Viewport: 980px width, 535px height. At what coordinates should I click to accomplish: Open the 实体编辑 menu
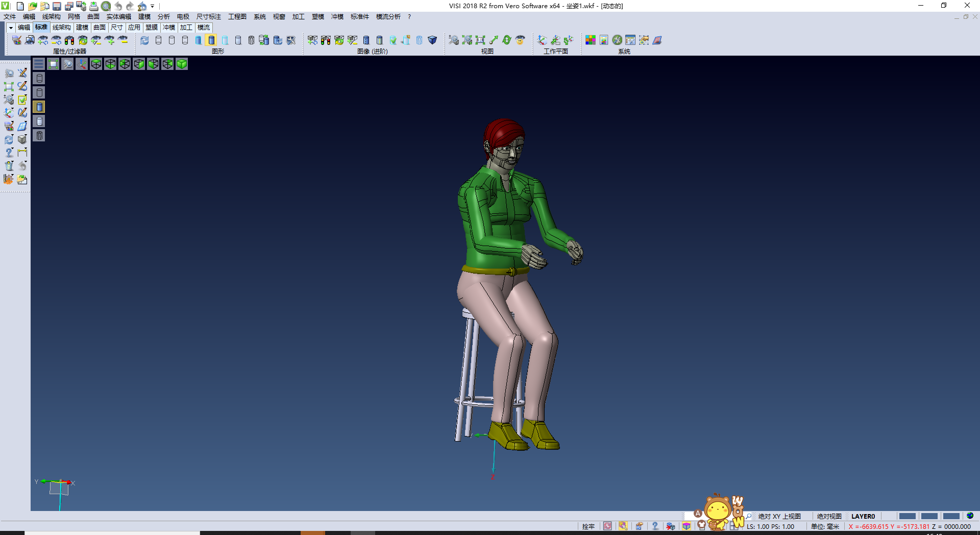tap(118, 17)
